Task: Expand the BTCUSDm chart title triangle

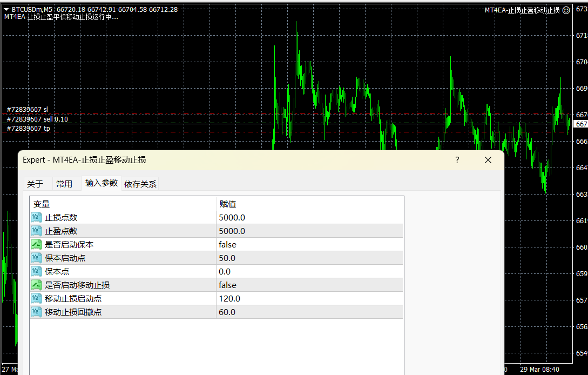Action: tap(6, 9)
